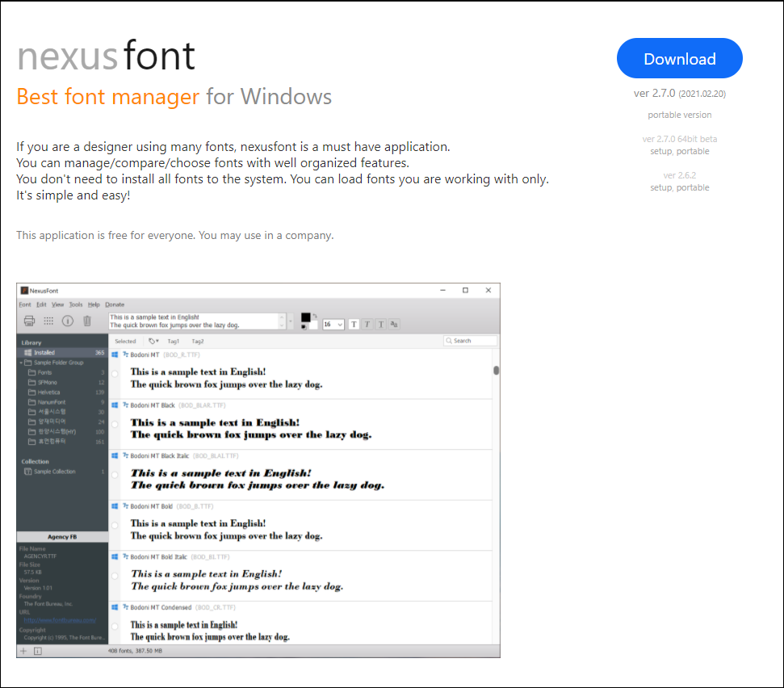784x688 pixels.
Task: Click the Windows icon beside Bodoni MT
Action: [x=115, y=354]
